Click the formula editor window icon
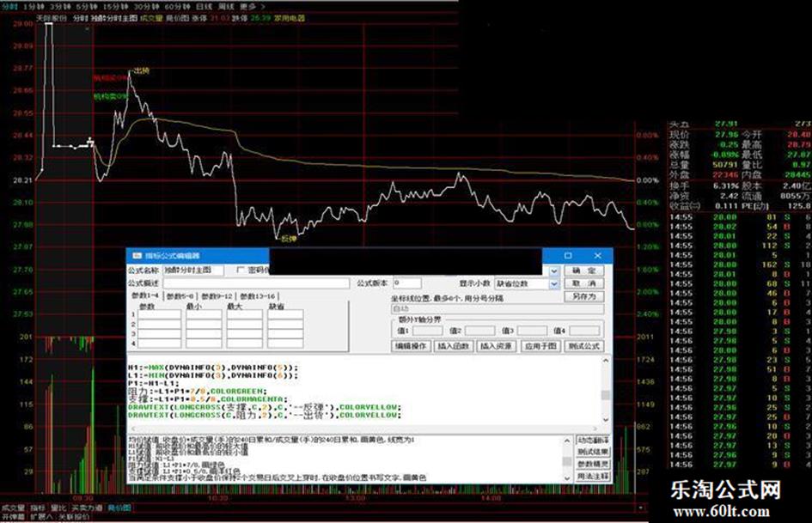 coord(137,255)
